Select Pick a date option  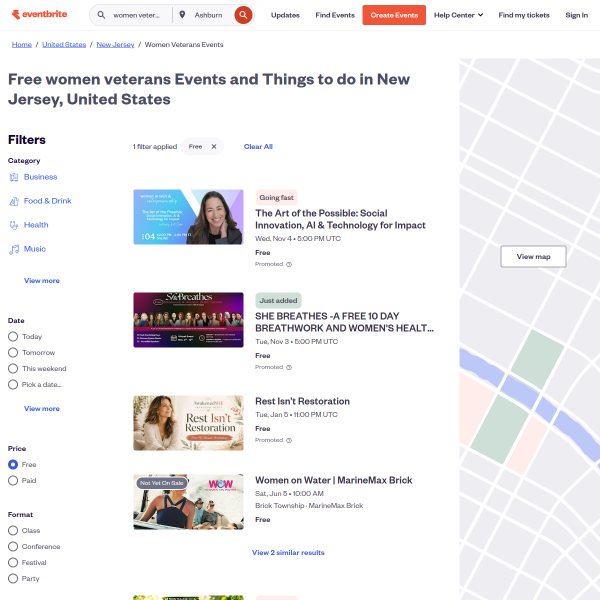pos(13,385)
